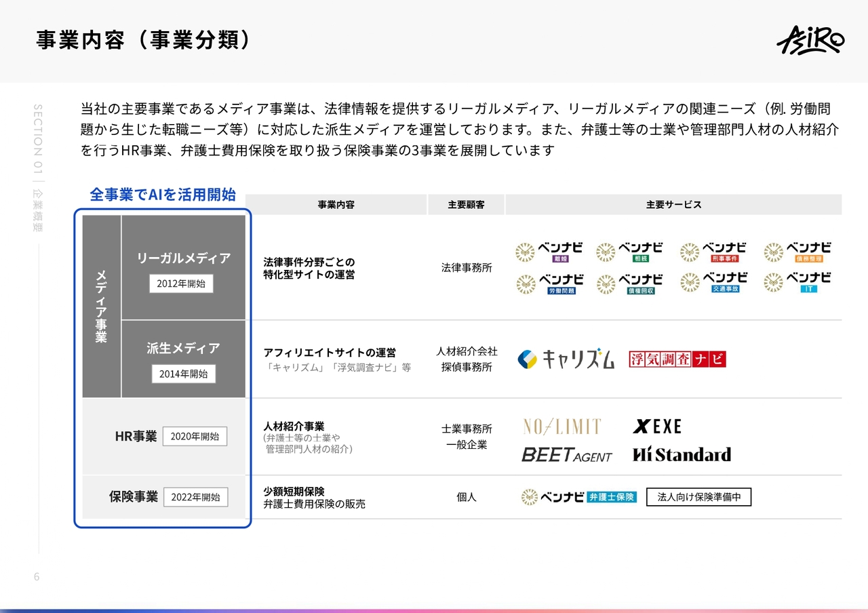
Task: Click the 主要顧客 column header
Action: (466, 204)
